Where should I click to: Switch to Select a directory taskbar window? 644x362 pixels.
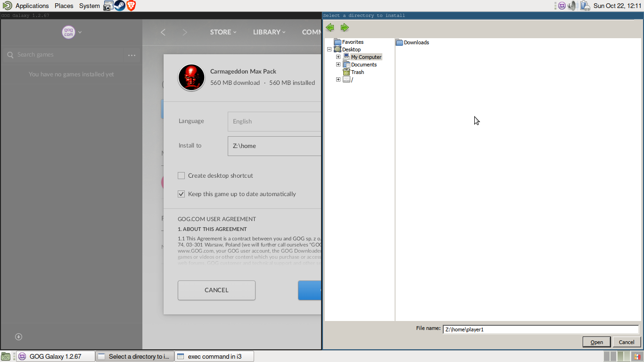coord(135,356)
